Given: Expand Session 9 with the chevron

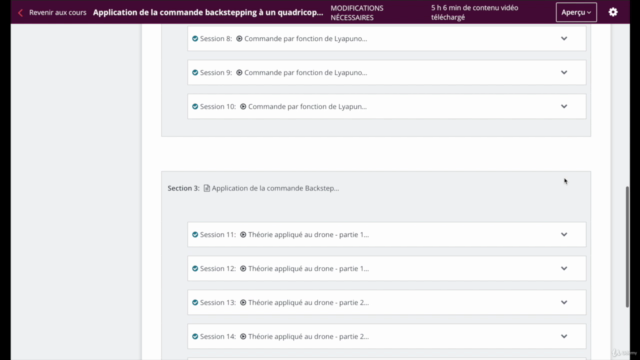Looking at the screenshot, I should pyautogui.click(x=564, y=72).
